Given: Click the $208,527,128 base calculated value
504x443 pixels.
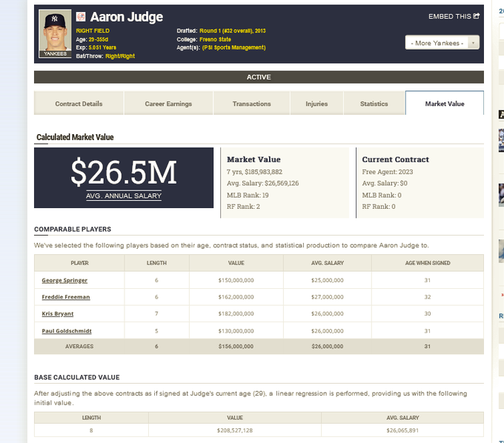Looking at the screenshot, I should tap(235, 430).
